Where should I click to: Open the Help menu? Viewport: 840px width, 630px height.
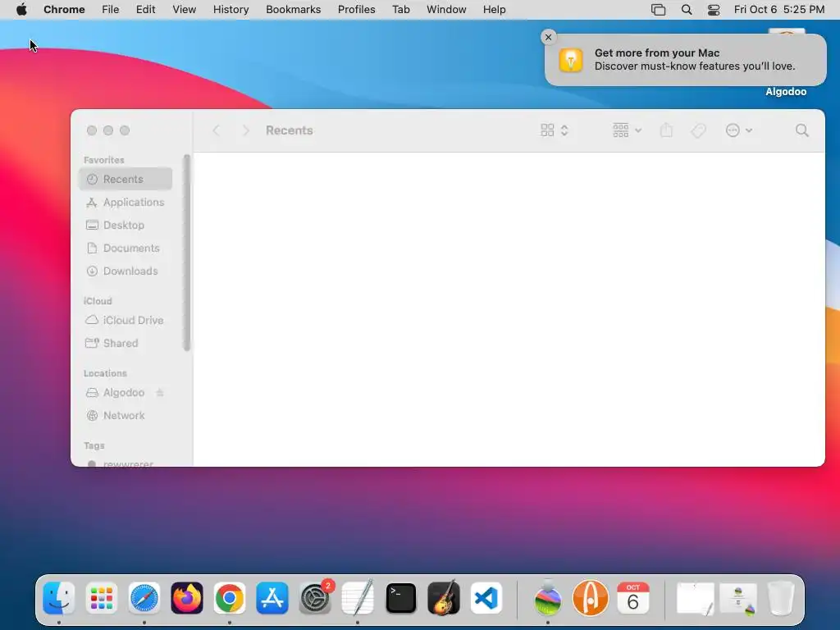click(x=494, y=10)
